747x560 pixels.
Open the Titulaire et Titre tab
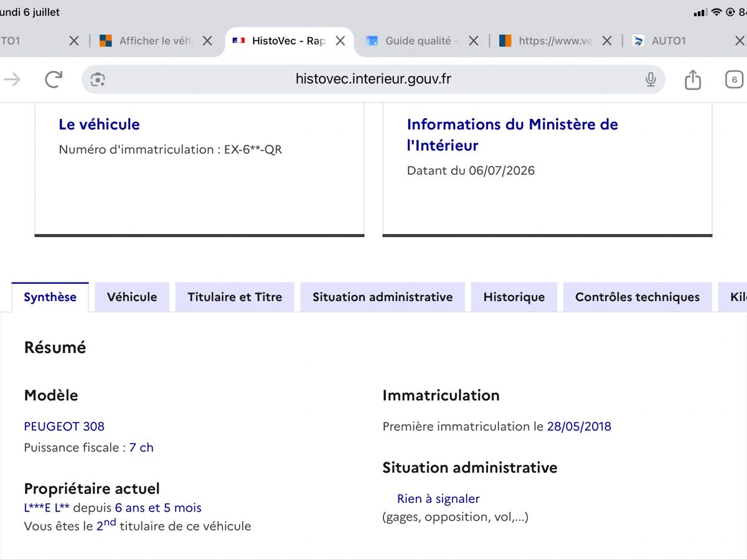click(235, 297)
